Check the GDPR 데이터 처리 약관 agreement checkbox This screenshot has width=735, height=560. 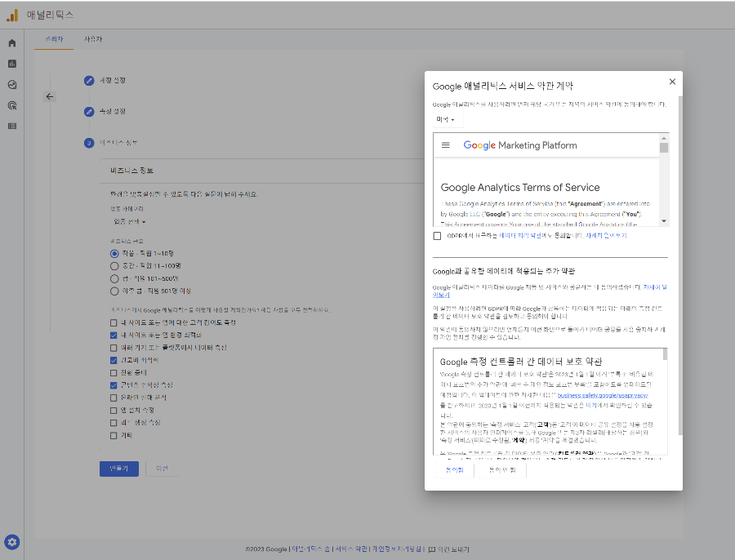tap(438, 236)
